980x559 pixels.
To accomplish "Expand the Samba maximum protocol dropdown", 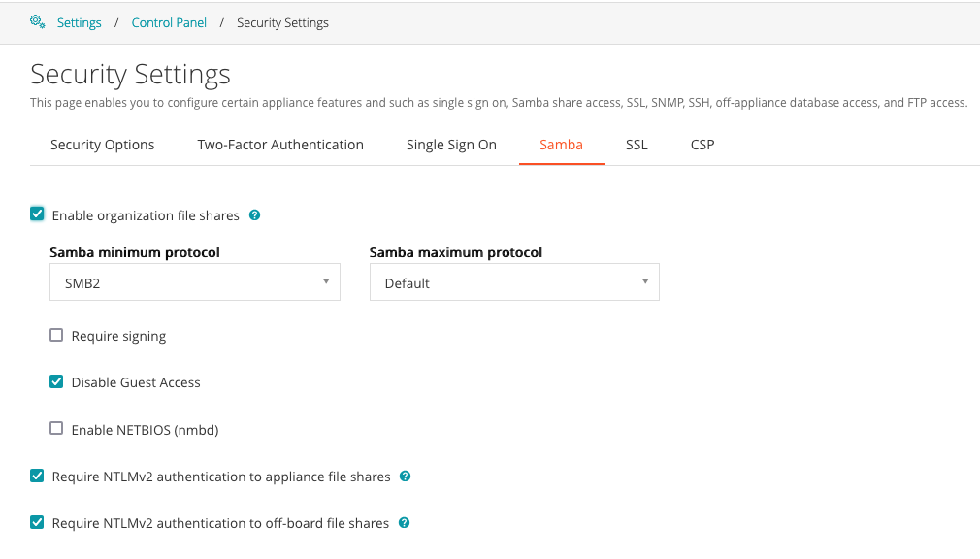I will tap(514, 282).
